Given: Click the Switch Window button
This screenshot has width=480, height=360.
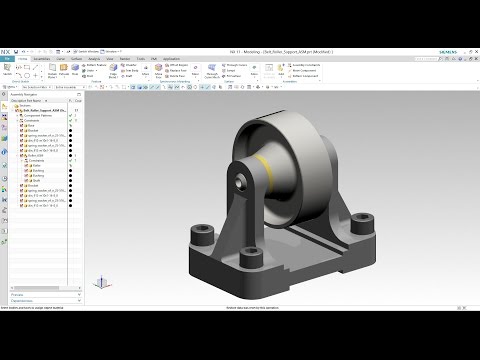Looking at the screenshot, I should pos(86,52).
